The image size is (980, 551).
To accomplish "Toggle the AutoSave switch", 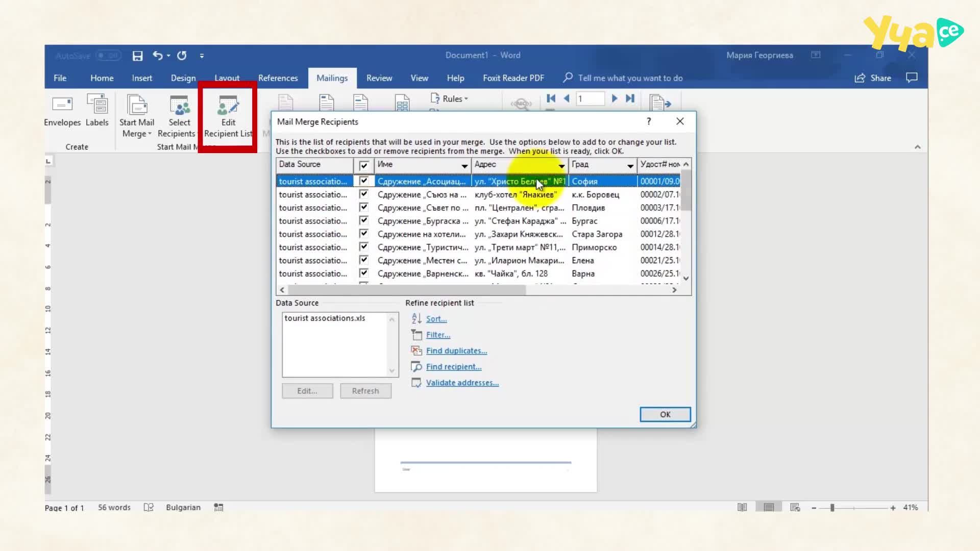I will 108,56.
